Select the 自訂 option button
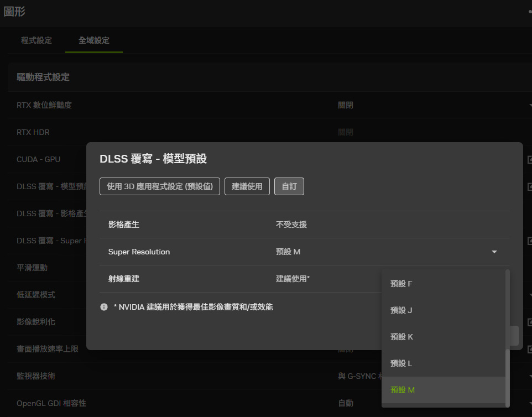 tap(289, 186)
